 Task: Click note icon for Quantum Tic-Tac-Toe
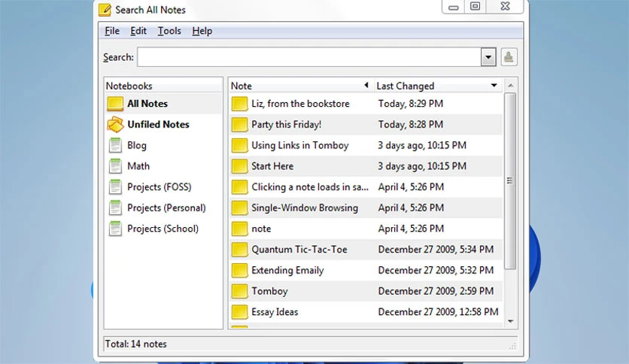239,250
